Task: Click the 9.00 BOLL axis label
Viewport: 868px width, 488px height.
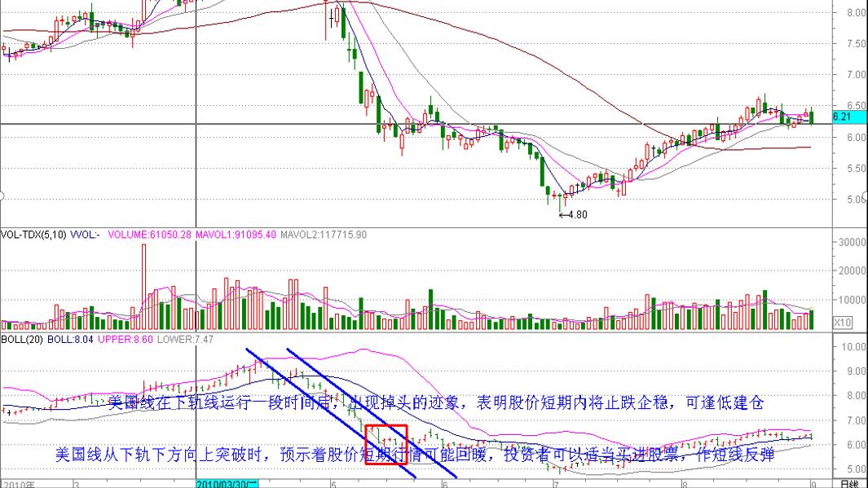Action: [856, 371]
